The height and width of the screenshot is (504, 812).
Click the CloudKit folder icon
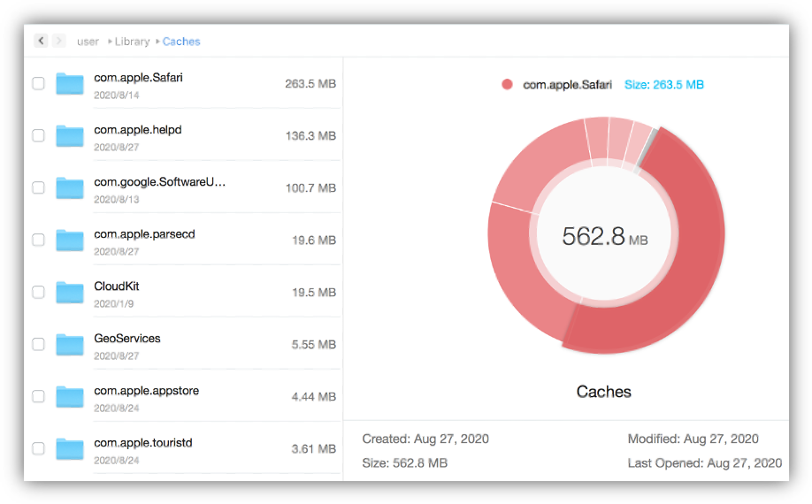coord(69,293)
